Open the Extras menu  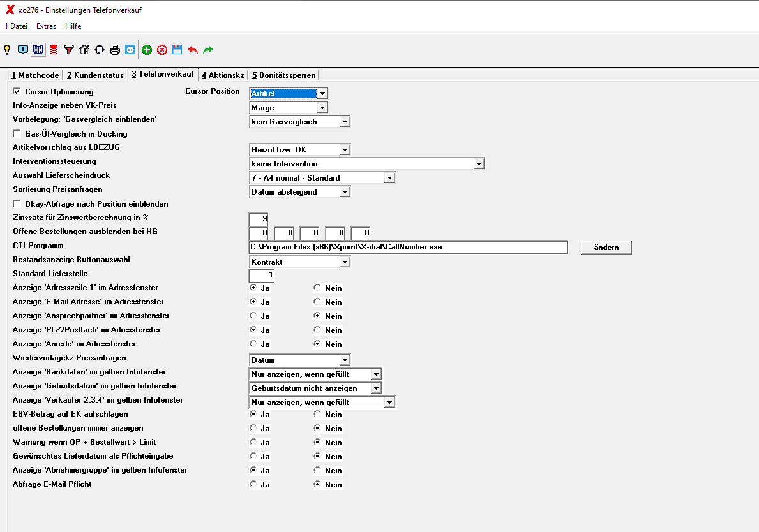point(47,26)
